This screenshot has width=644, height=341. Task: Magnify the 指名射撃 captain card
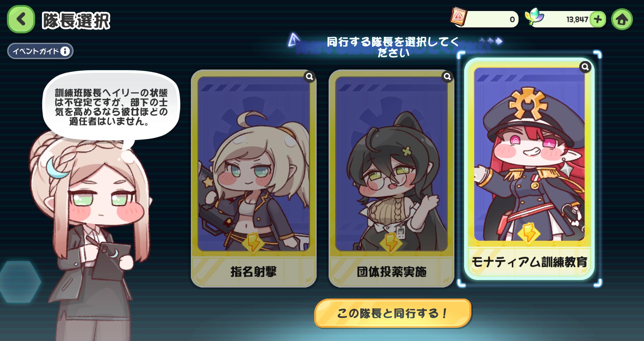(309, 76)
